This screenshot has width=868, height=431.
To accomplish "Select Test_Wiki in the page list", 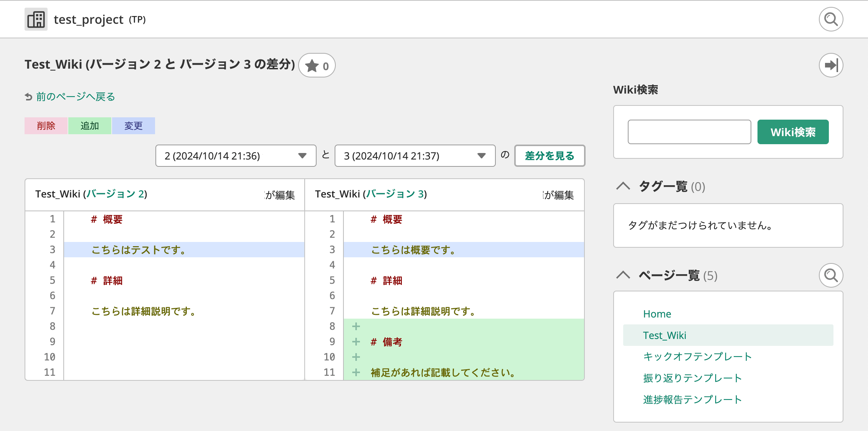I will pos(665,336).
